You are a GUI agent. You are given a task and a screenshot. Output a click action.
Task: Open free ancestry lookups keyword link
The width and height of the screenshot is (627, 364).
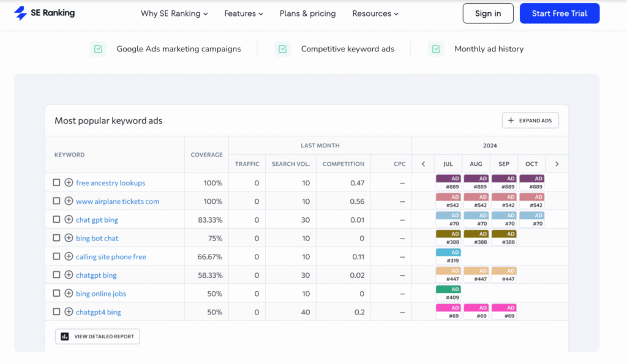pos(110,183)
